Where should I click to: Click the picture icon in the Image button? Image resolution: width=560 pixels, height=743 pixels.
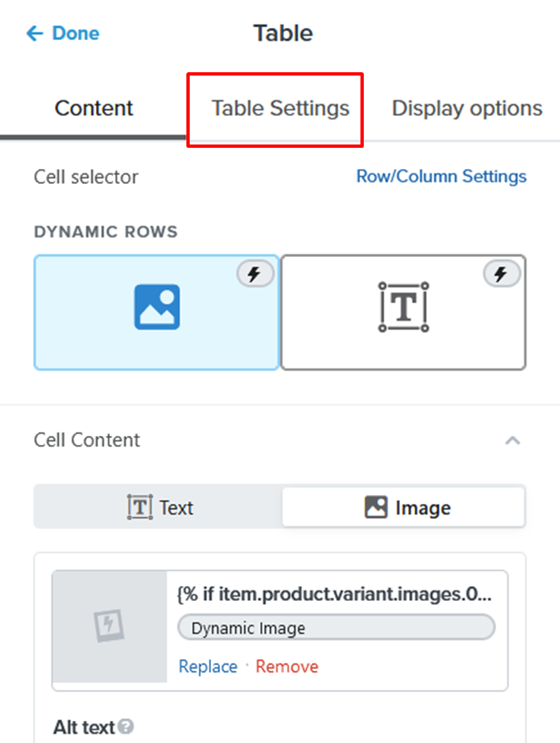pyautogui.click(x=376, y=507)
